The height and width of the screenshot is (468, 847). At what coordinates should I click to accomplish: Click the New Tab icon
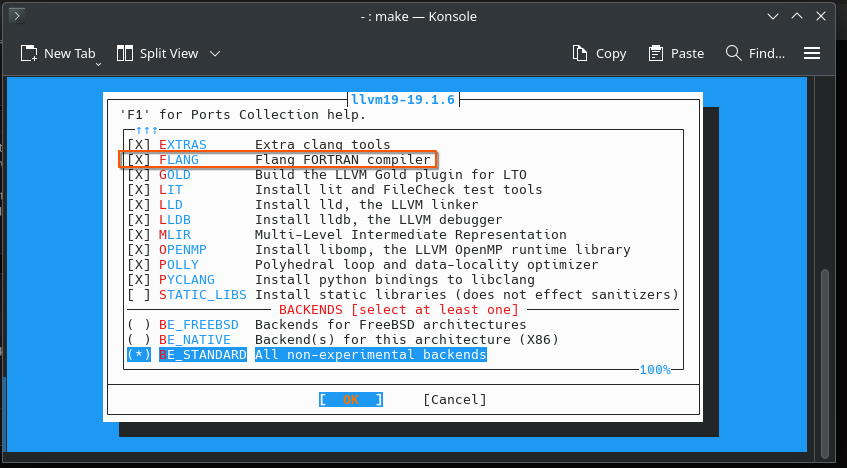29,53
